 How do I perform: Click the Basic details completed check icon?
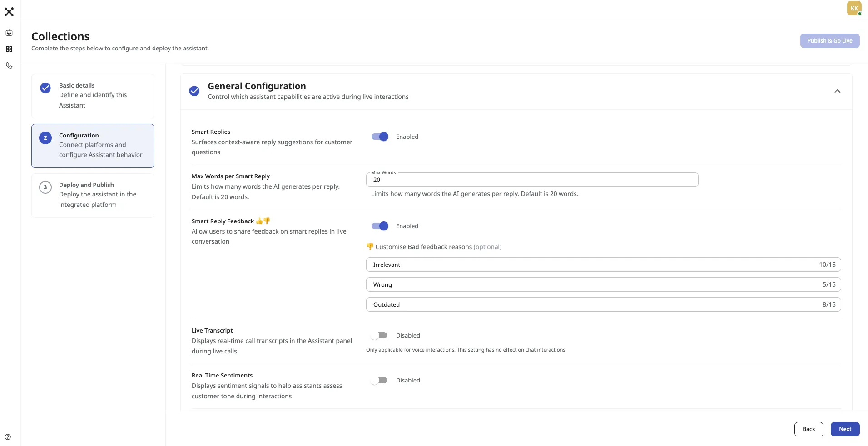tap(45, 88)
